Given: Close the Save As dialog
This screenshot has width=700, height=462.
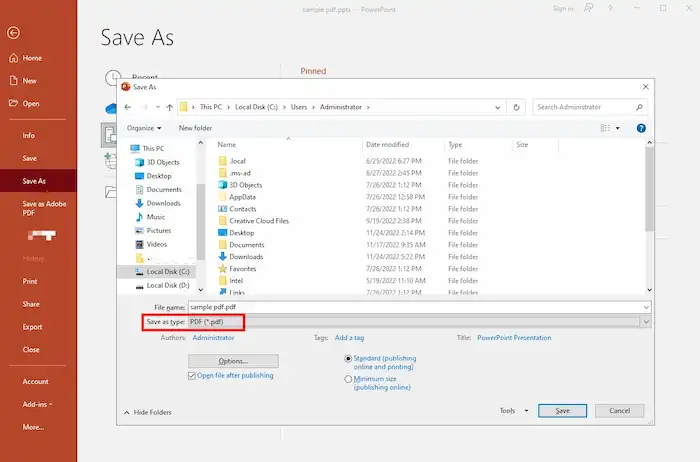Looking at the screenshot, I should click(x=646, y=87).
